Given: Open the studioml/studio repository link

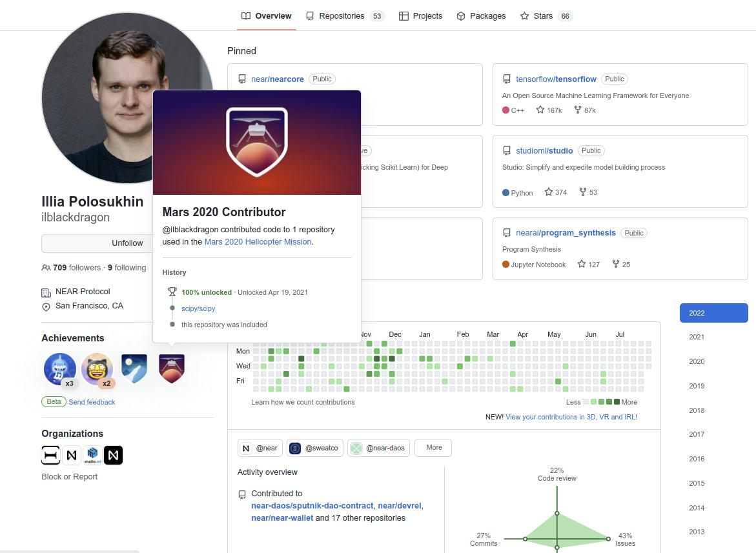Looking at the screenshot, I should (x=544, y=151).
